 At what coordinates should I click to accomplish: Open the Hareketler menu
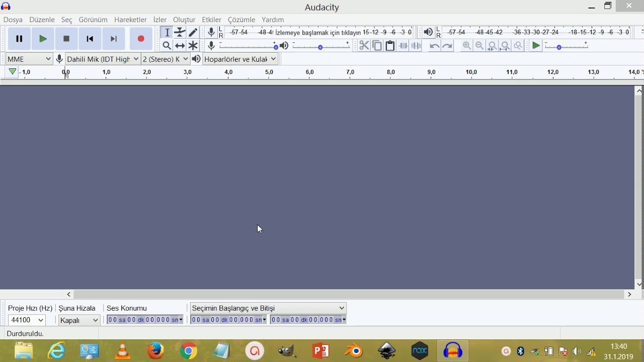(x=130, y=20)
